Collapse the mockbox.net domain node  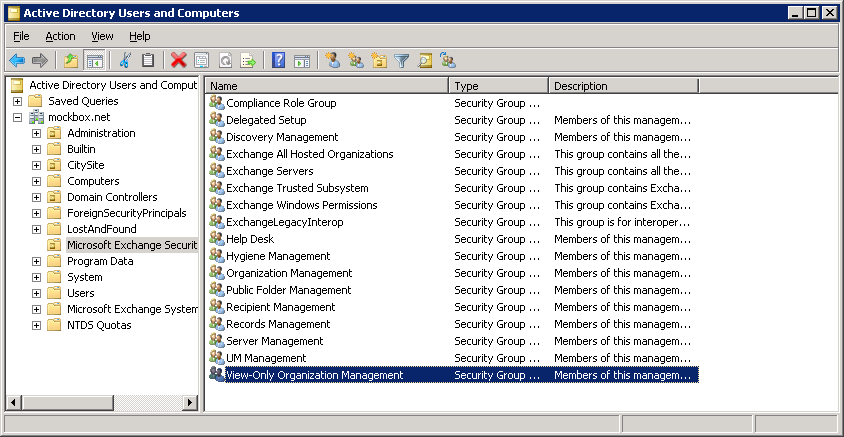tap(17, 117)
